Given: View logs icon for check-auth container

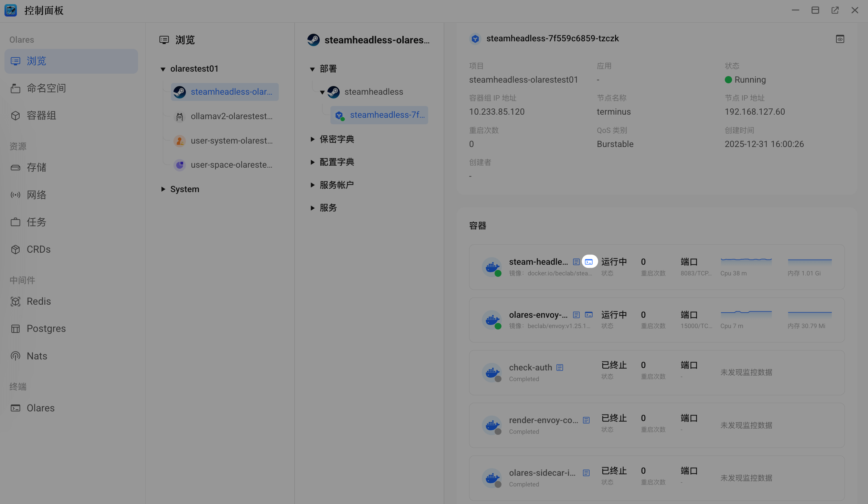Looking at the screenshot, I should tap(560, 368).
